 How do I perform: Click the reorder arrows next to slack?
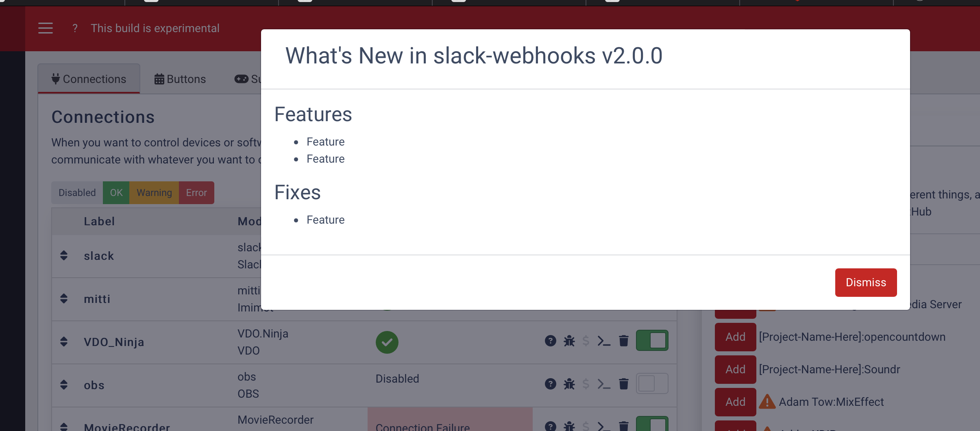pyautogui.click(x=64, y=256)
